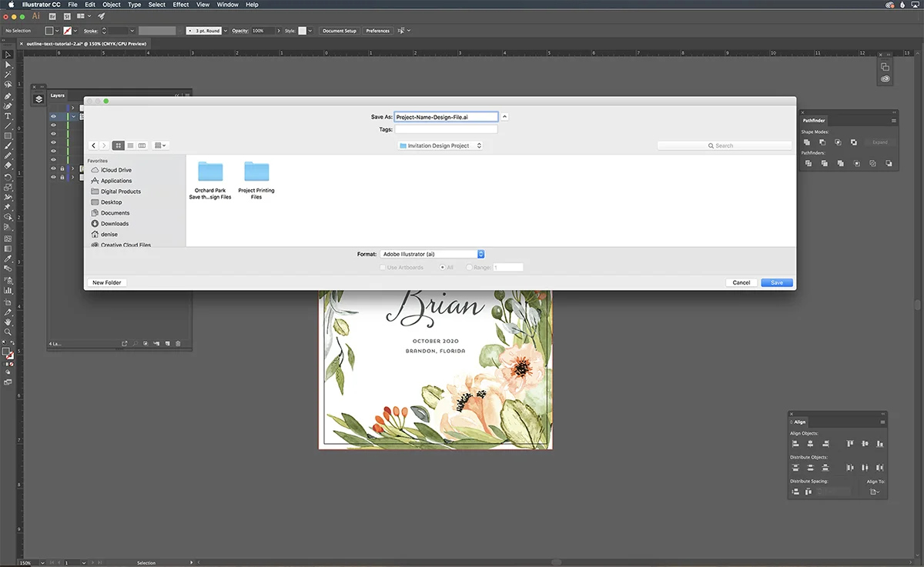Open the view options dropdown beside list icons
Screen dimensions: 924x567
click(x=159, y=145)
